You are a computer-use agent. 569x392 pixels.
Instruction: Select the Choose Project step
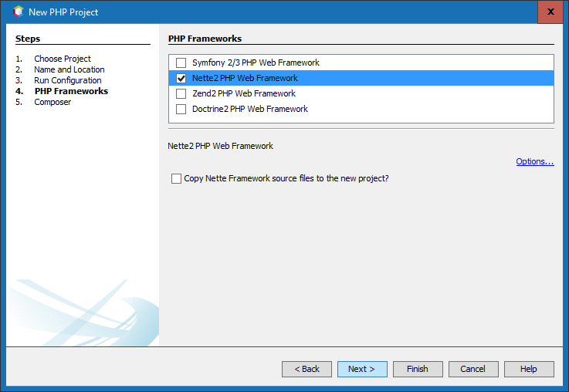pyautogui.click(x=63, y=59)
